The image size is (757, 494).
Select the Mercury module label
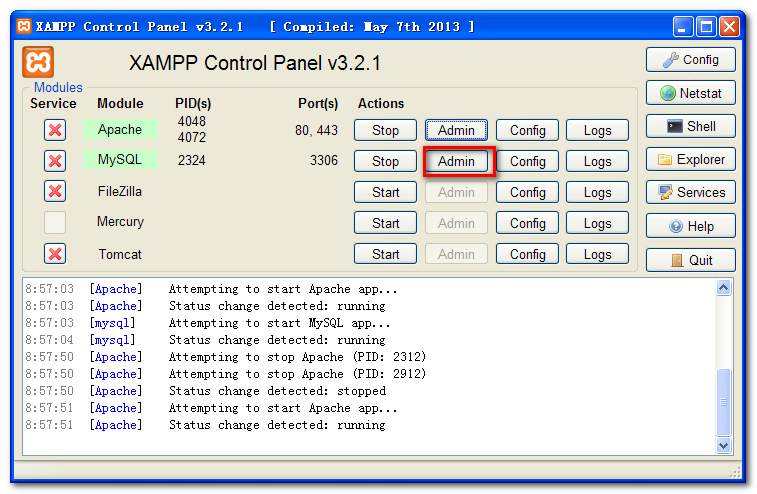pos(120,222)
